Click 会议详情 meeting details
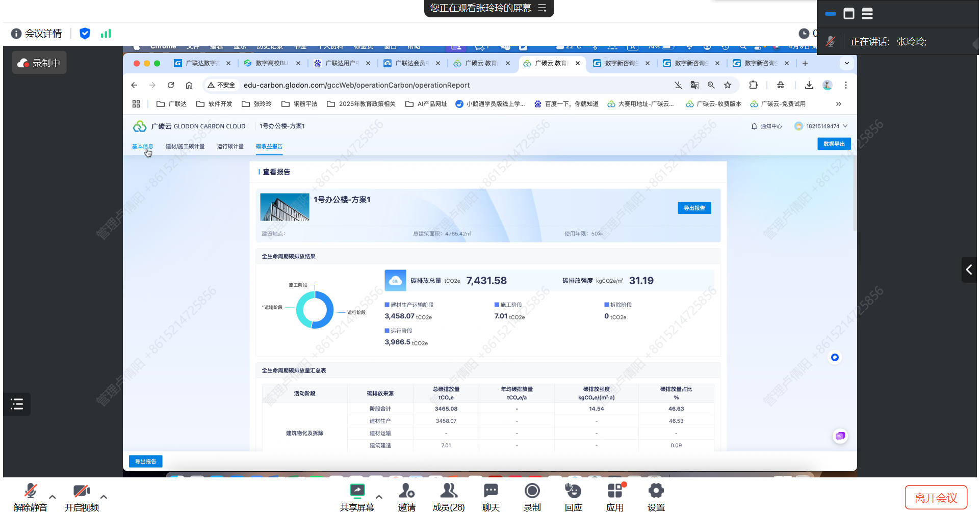 [37, 34]
